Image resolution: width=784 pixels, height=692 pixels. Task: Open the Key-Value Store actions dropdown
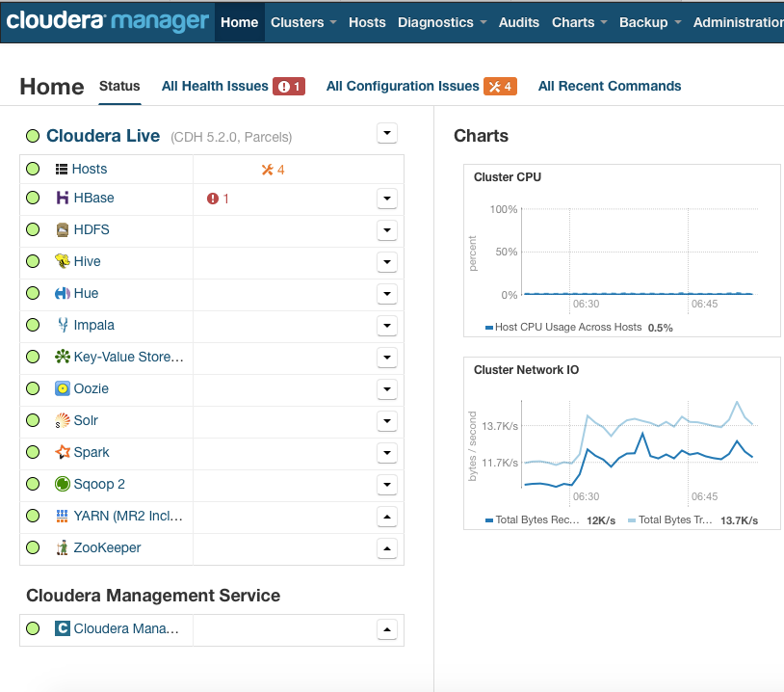387,358
